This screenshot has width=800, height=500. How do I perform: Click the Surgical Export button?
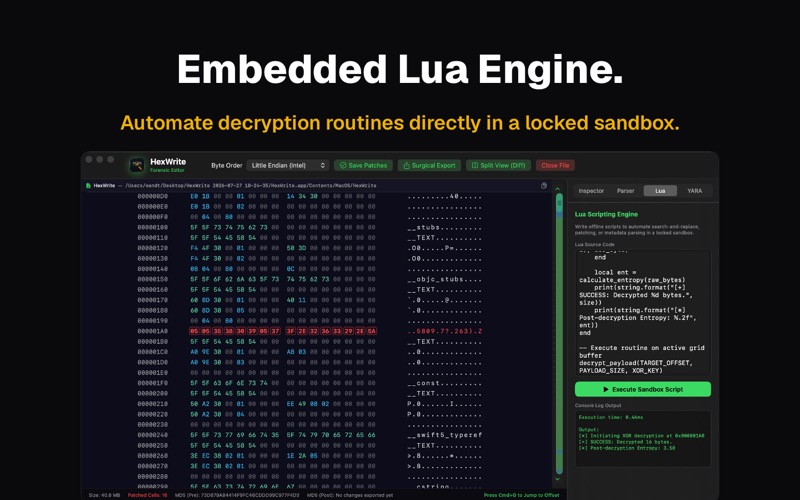point(429,165)
